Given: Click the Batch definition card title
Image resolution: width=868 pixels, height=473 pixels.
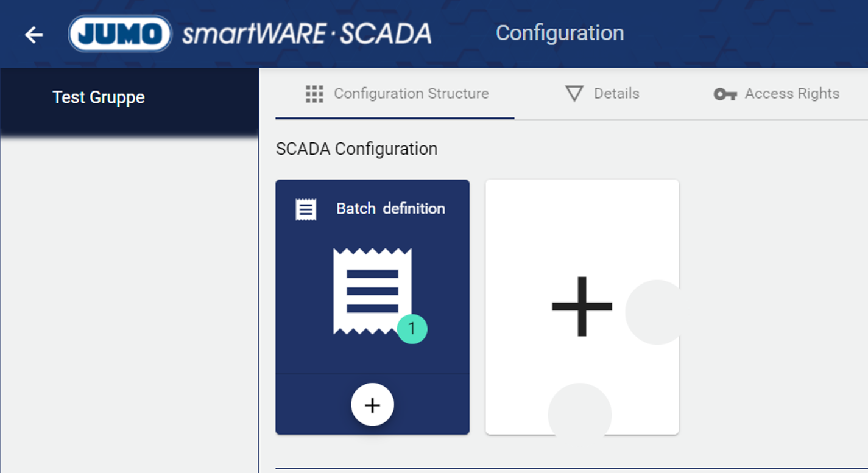Looking at the screenshot, I should point(390,209).
